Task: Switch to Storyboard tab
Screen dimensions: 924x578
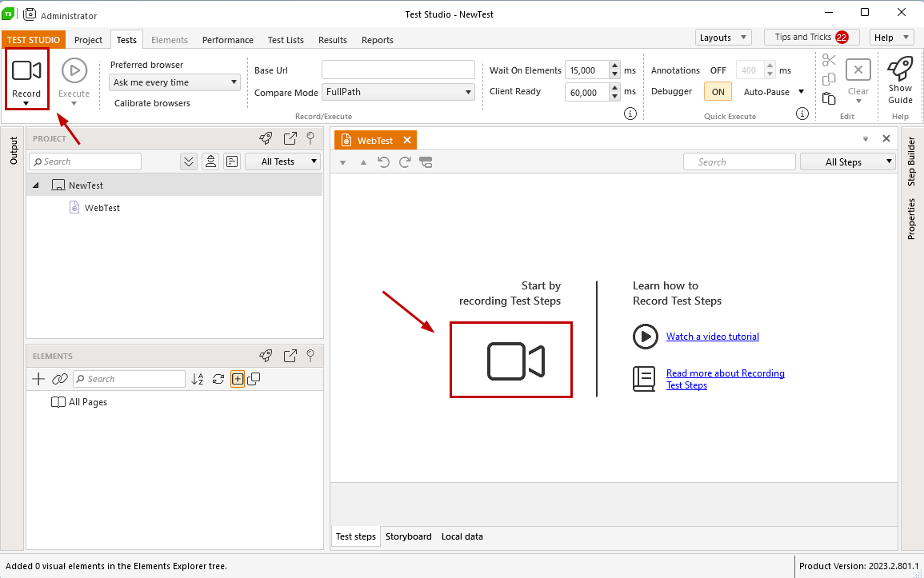Action: [x=408, y=536]
